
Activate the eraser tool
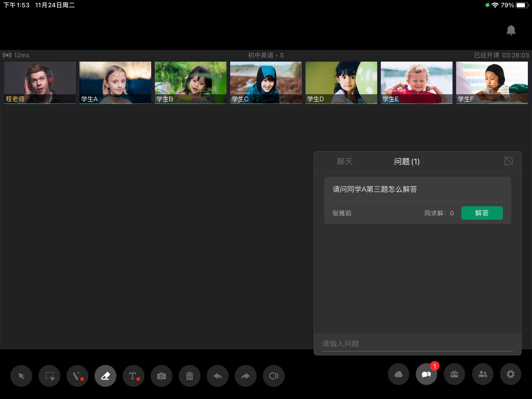[x=105, y=376]
